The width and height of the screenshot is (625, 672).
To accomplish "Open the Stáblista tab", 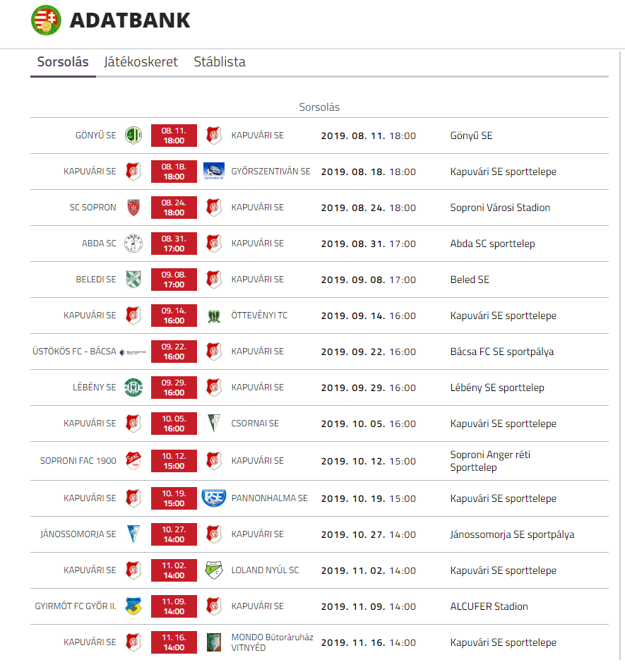I will tap(220, 62).
